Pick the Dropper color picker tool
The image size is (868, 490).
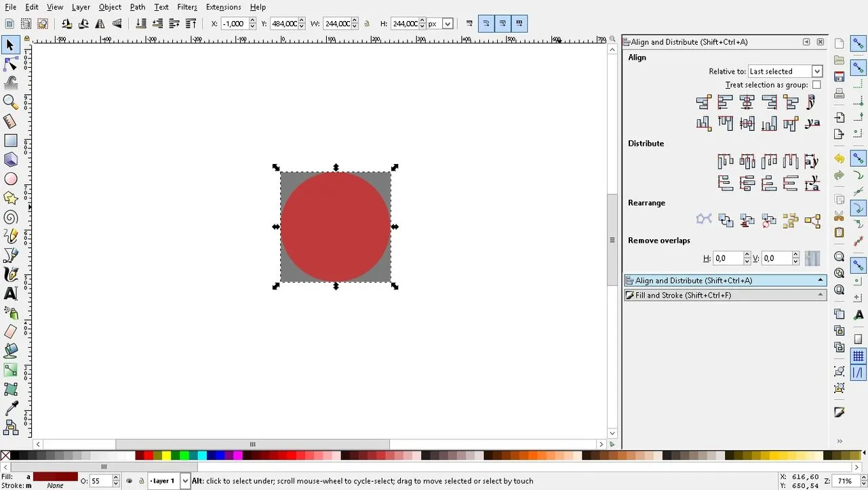pyautogui.click(x=10, y=408)
